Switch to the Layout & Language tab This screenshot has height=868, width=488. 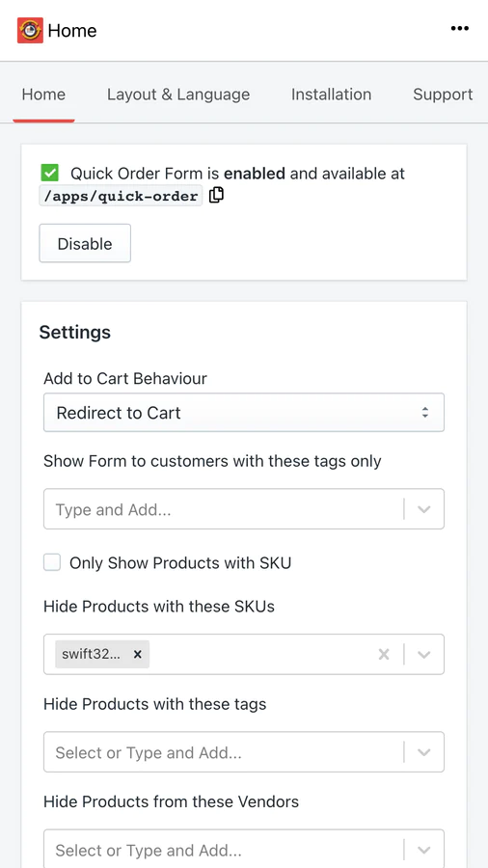click(x=178, y=95)
